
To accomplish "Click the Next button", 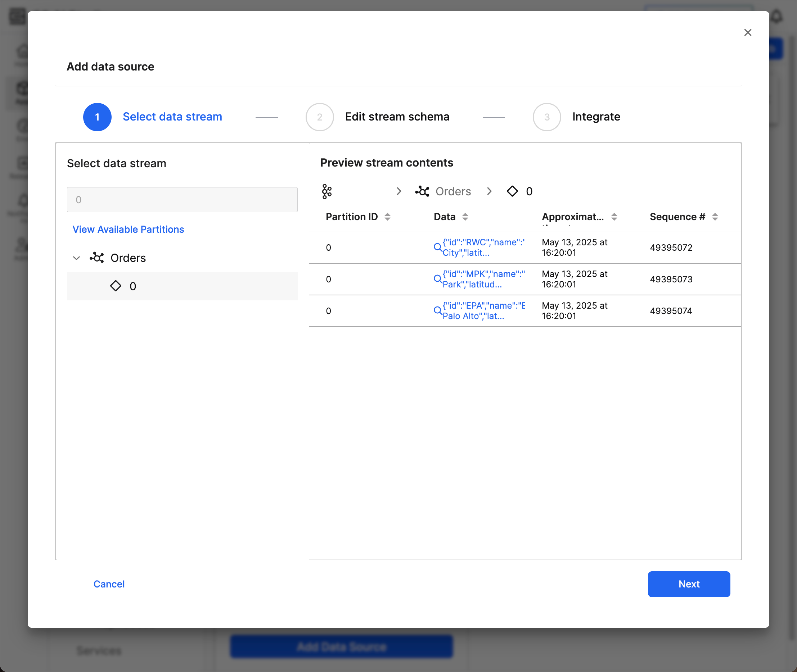I will [688, 584].
